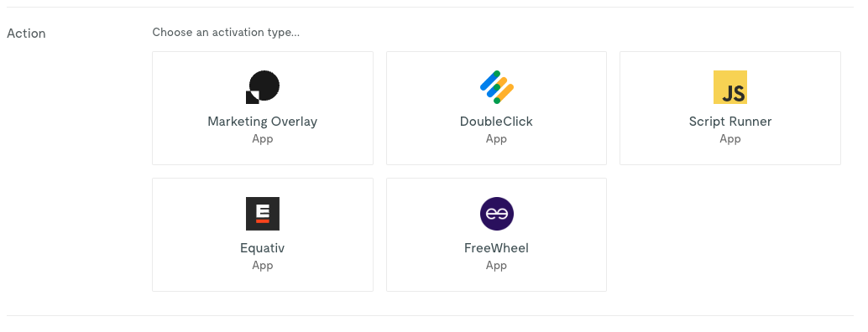868x332 pixels.
Task: Activate the Script Runner app card
Action: (x=730, y=108)
